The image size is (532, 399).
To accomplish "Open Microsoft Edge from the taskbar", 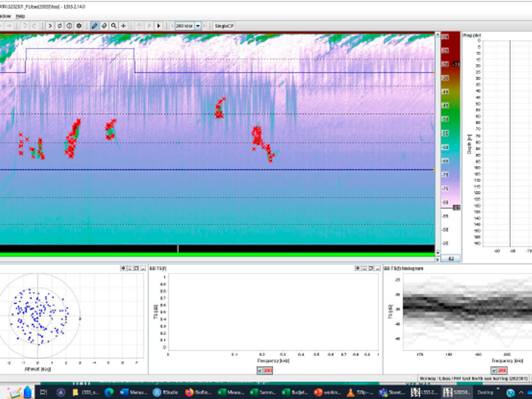I will (x=109, y=392).
